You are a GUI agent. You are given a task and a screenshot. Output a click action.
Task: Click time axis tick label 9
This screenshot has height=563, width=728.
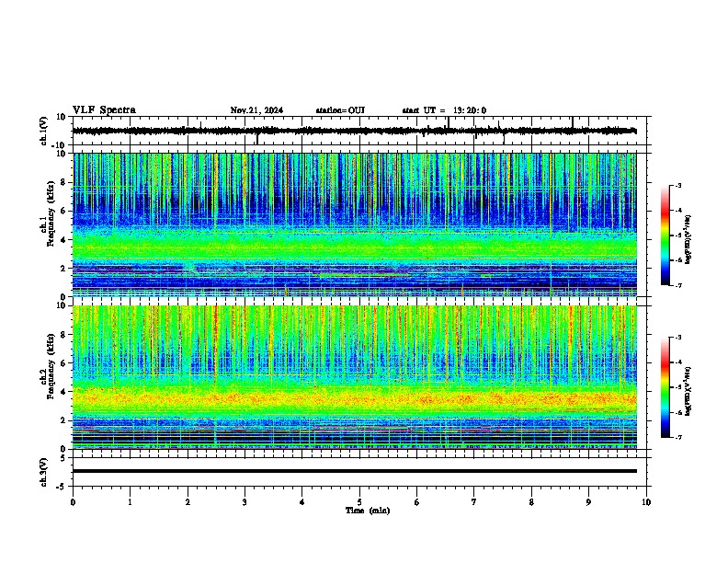(588, 501)
